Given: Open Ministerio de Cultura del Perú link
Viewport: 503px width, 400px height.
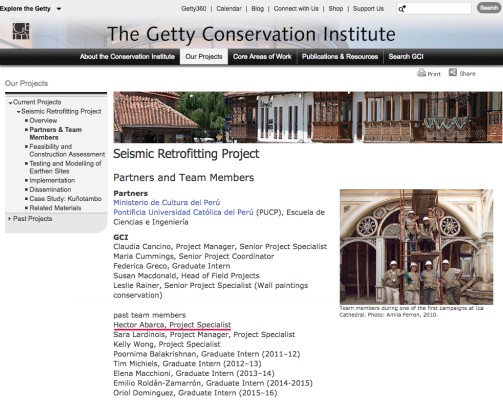Looking at the screenshot, I should (167, 202).
